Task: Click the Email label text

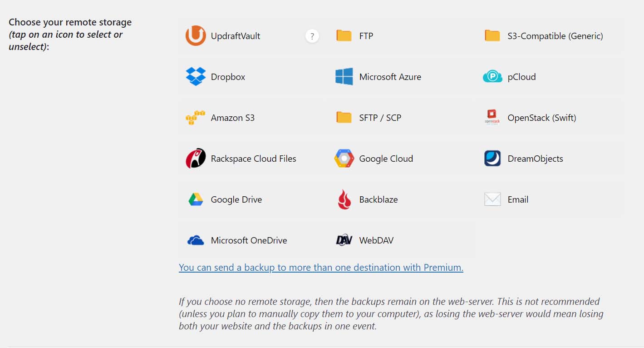Action: coord(518,199)
